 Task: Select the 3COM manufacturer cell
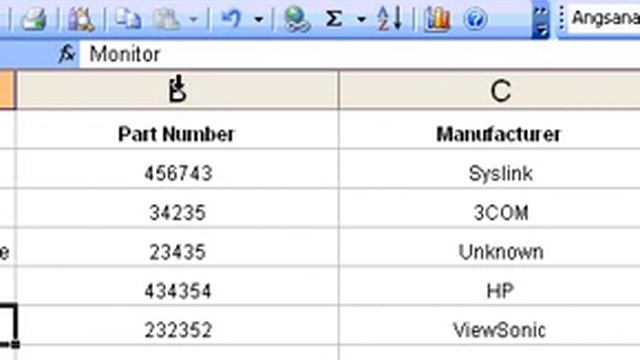pyautogui.click(x=489, y=208)
